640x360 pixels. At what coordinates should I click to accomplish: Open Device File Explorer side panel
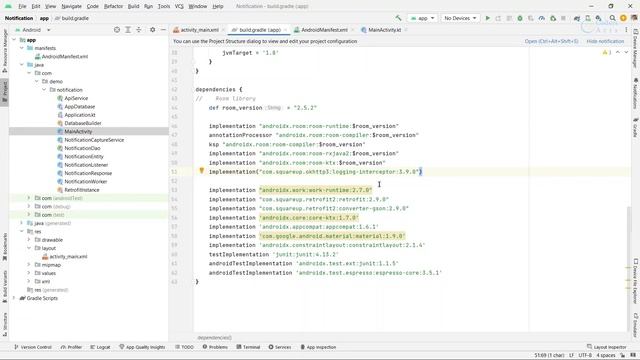636,282
